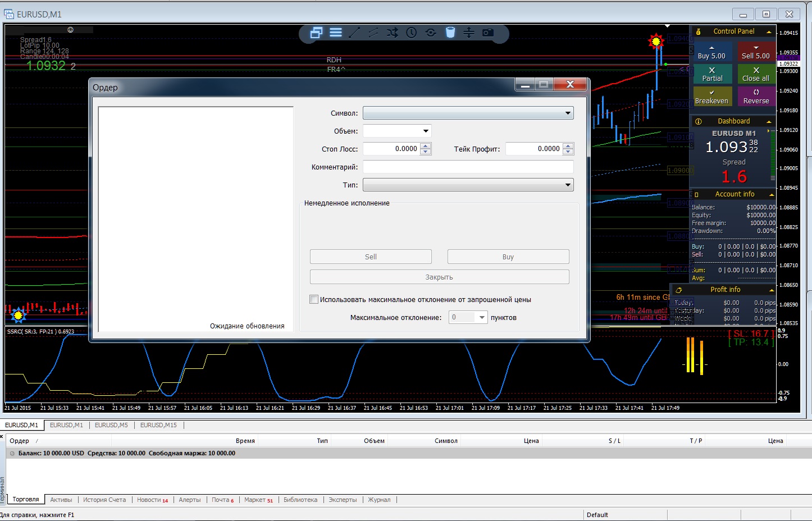Click the blue-yellow star marker at bottom left
This screenshot has width=812, height=521.
coord(19,315)
